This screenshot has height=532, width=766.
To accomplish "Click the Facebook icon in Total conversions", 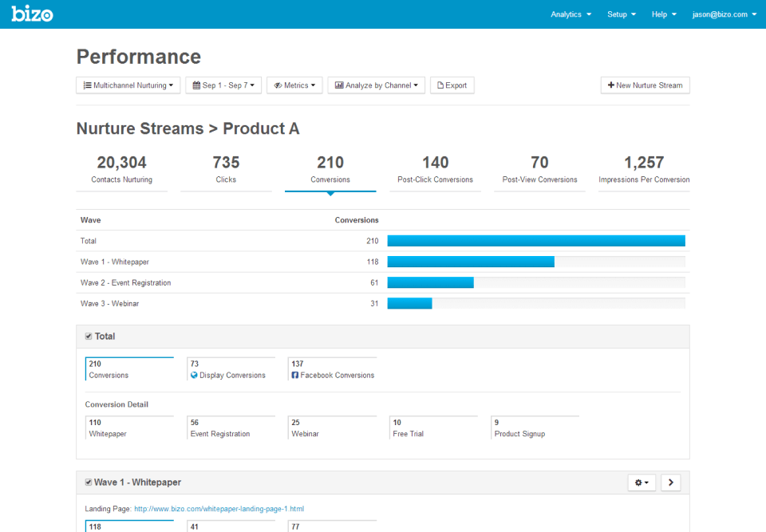I will (295, 375).
